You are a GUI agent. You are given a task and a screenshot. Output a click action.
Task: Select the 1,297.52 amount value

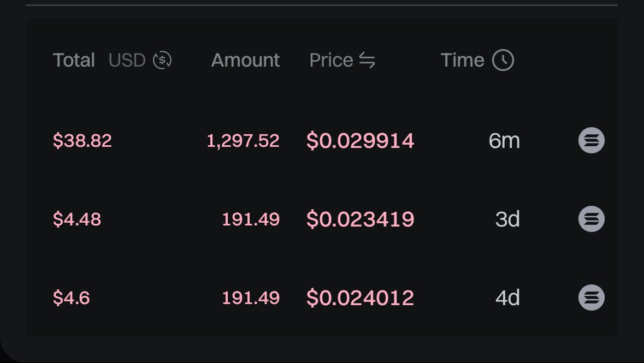pos(243,141)
